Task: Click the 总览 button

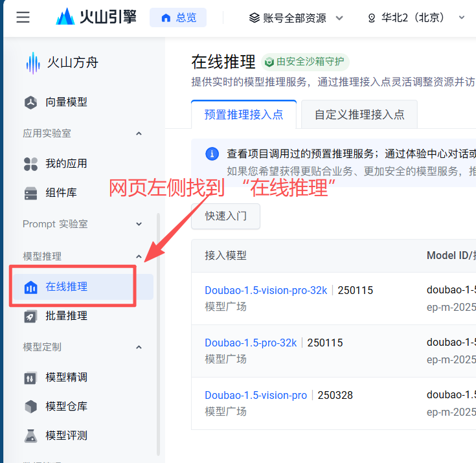Action: point(178,17)
